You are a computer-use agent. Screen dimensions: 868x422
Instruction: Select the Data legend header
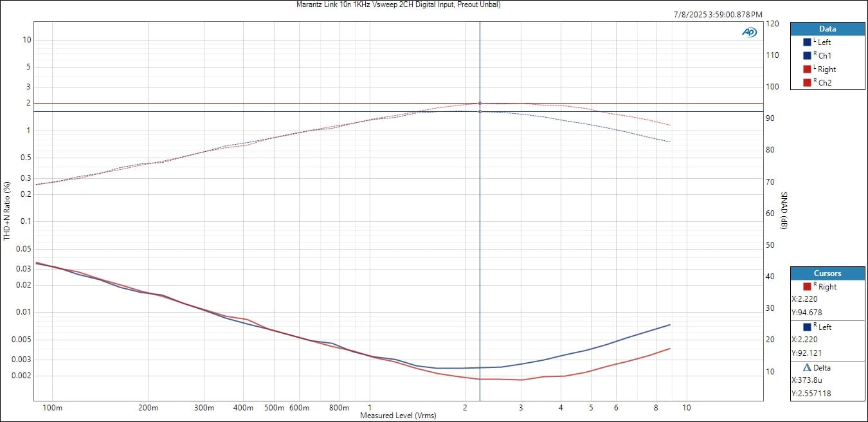click(827, 29)
